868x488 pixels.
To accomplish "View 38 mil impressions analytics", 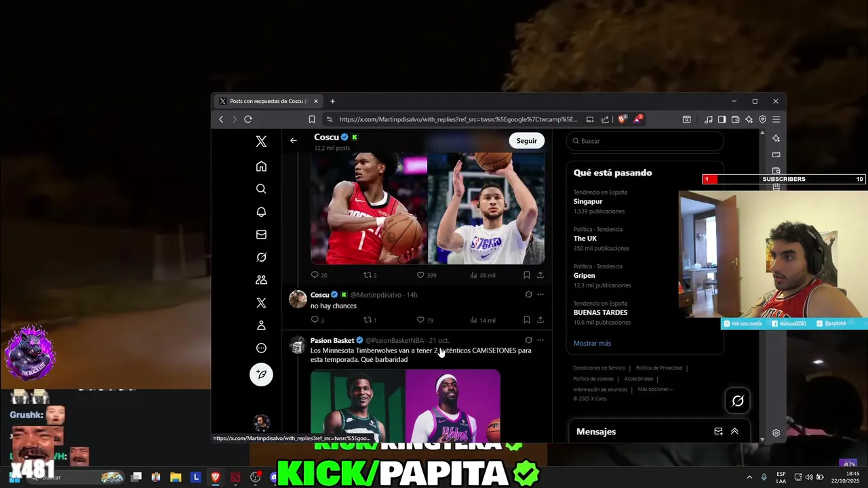I will pyautogui.click(x=482, y=275).
